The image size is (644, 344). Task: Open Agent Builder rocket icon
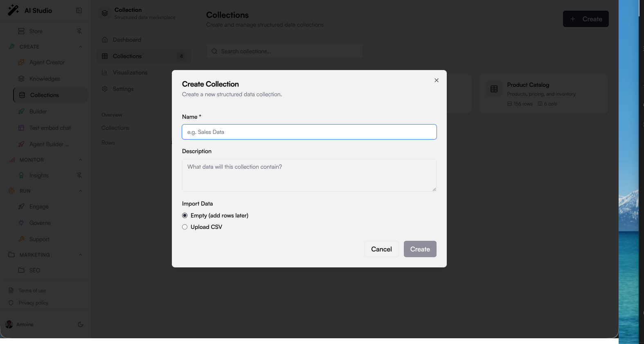tap(21, 144)
